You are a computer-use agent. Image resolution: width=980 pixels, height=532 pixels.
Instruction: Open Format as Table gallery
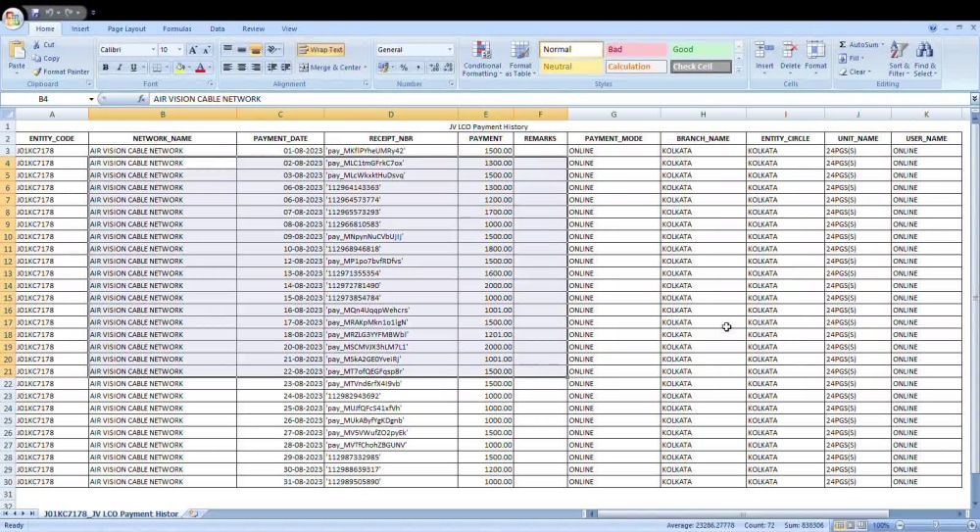point(520,60)
